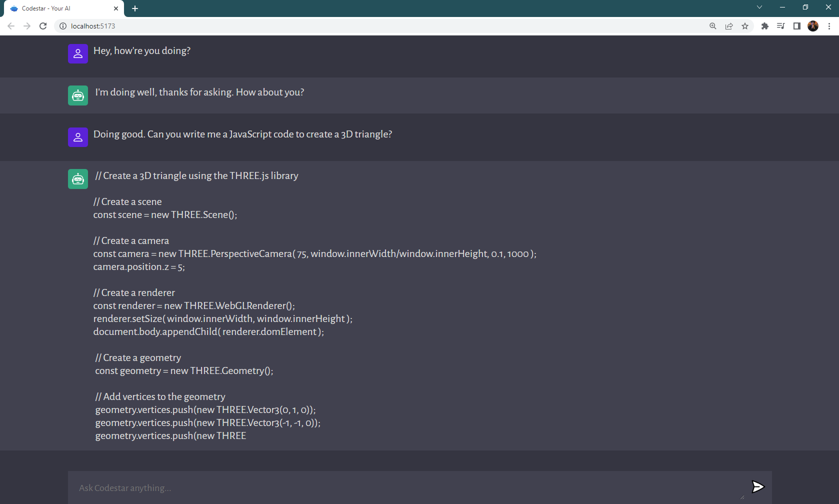Screen dimensions: 839x504
Task: Click the 'I'm doing well, thanks for asking' reply
Action: [199, 92]
